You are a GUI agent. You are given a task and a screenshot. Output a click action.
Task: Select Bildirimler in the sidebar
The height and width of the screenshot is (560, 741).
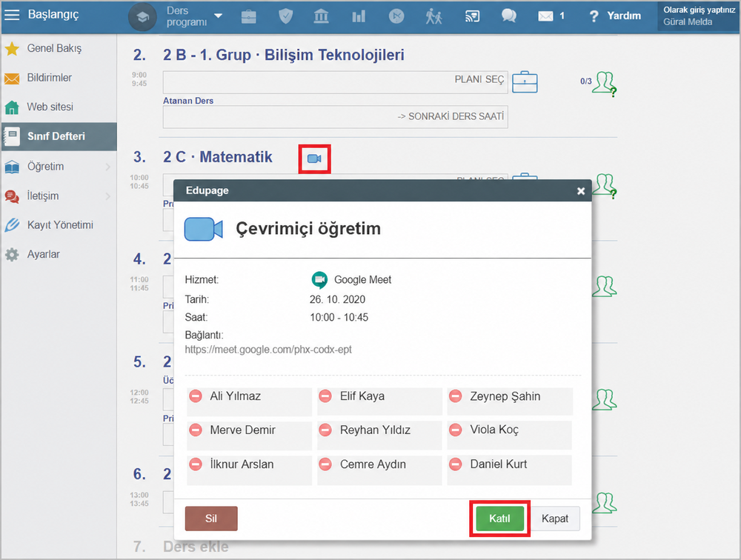(49, 78)
